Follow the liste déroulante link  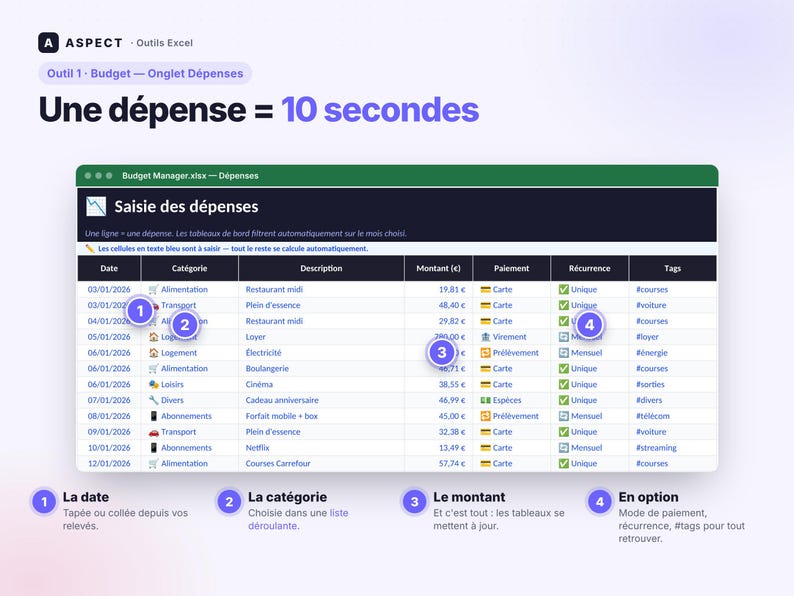pyautogui.click(x=298, y=520)
